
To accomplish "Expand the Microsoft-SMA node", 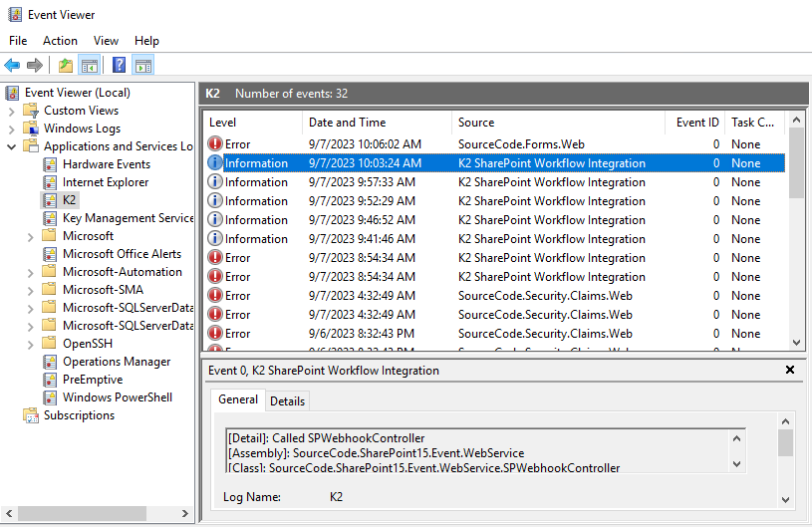I will pos(31,291).
